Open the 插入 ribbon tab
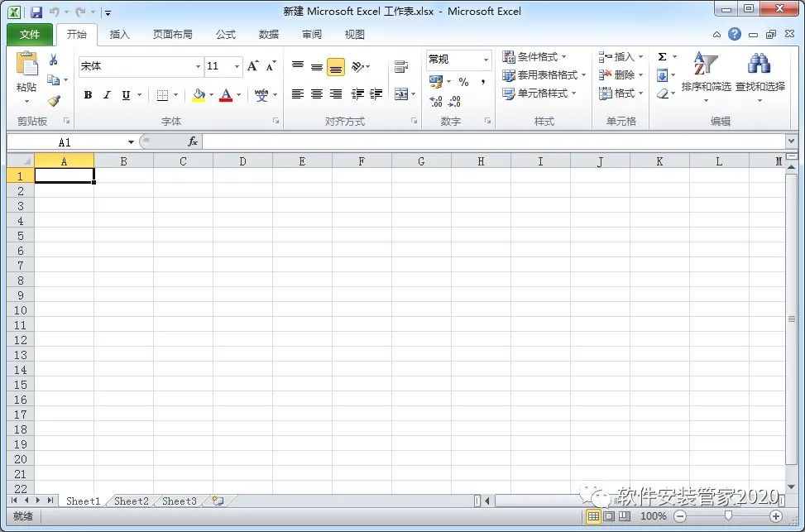 tap(120, 35)
